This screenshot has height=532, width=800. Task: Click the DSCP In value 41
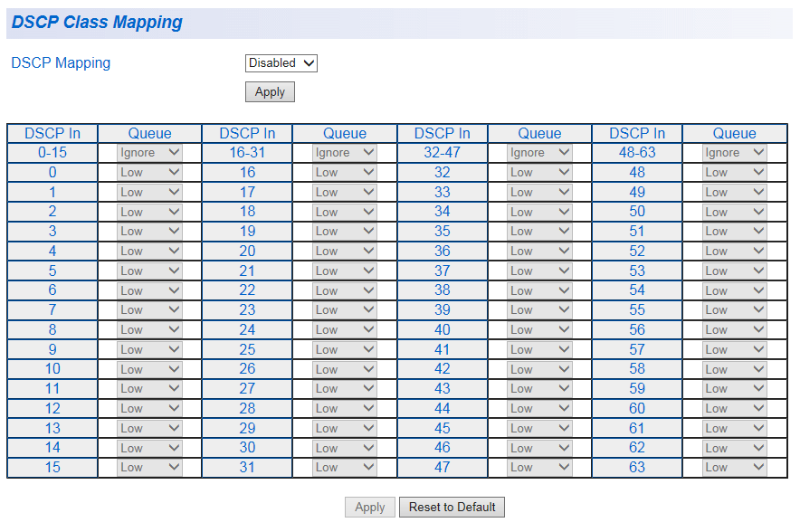point(443,349)
